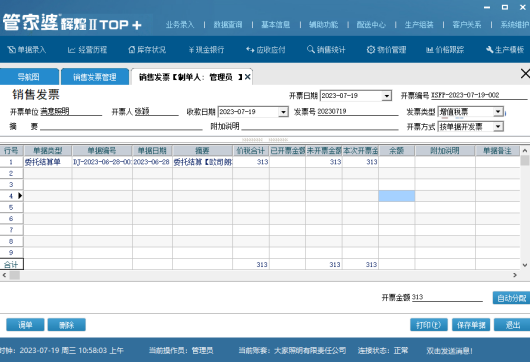
Task: Open the 配送中心 menu
Action: click(371, 25)
